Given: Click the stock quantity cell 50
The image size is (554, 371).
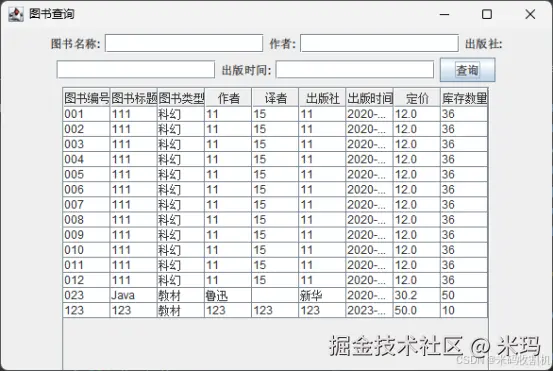Looking at the screenshot, I should tap(464, 295).
